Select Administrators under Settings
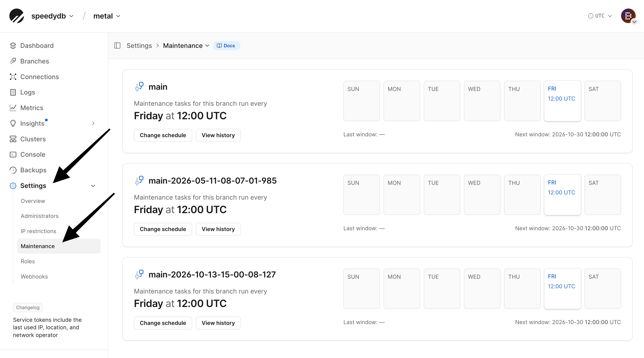This screenshot has height=358, width=644. (x=40, y=216)
